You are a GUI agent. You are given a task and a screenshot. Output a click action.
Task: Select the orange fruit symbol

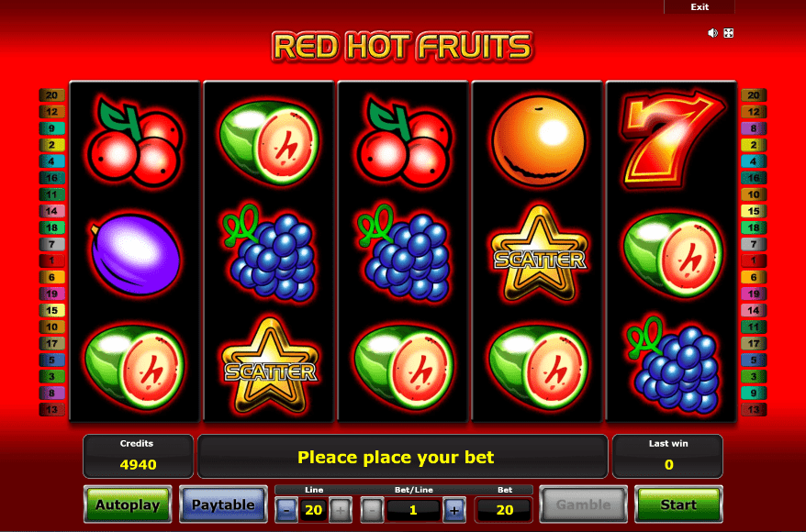(539, 140)
